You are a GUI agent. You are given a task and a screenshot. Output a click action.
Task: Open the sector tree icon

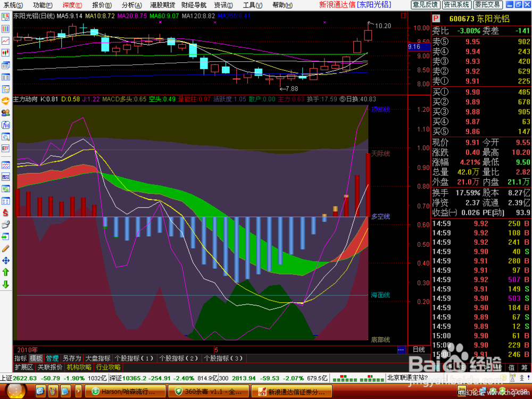coord(5,89)
